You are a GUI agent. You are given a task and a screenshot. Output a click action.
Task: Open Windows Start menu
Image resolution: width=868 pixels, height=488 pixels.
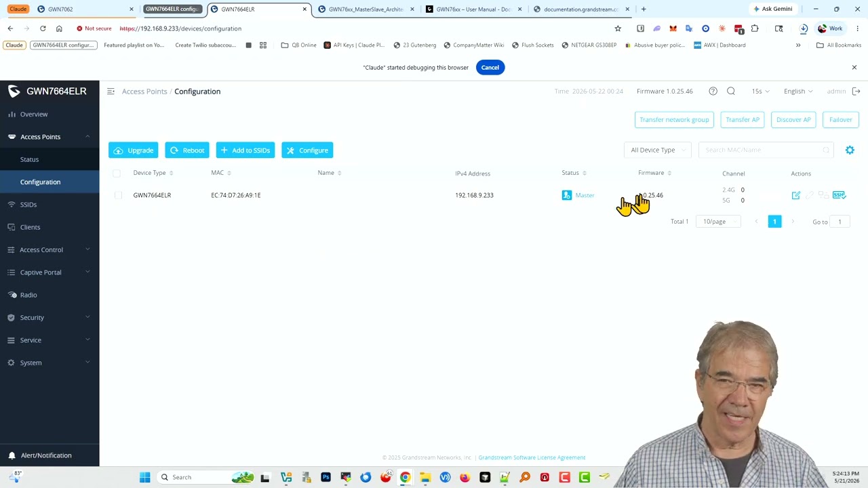coord(144,477)
